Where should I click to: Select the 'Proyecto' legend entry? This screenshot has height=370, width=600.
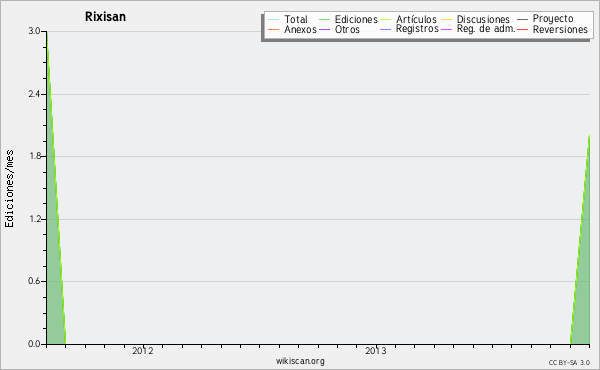(x=553, y=19)
